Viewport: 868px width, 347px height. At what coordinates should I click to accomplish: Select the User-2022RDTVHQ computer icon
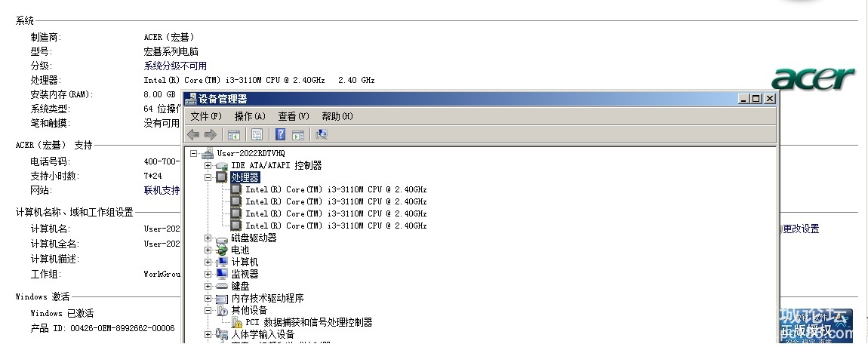[208, 153]
